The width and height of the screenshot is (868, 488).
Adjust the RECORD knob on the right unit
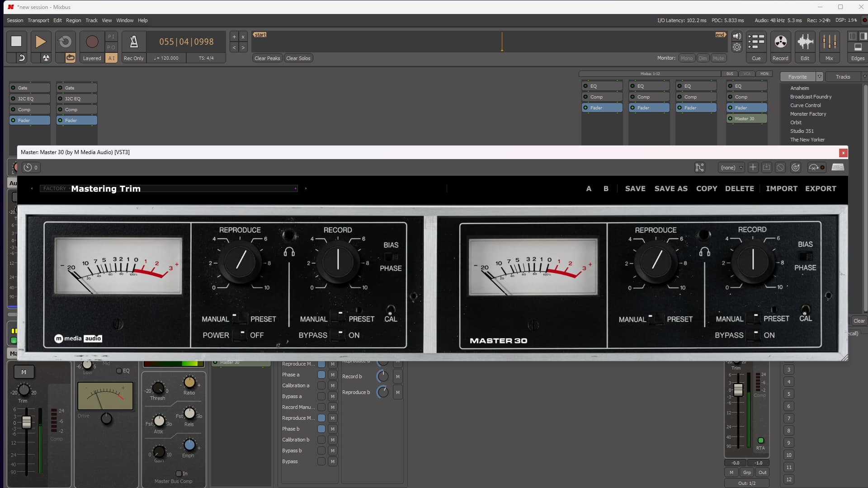(753, 261)
